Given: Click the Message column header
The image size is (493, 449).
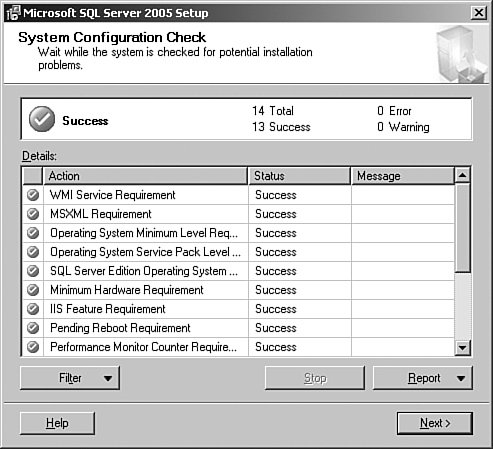Looking at the screenshot, I should (x=403, y=176).
